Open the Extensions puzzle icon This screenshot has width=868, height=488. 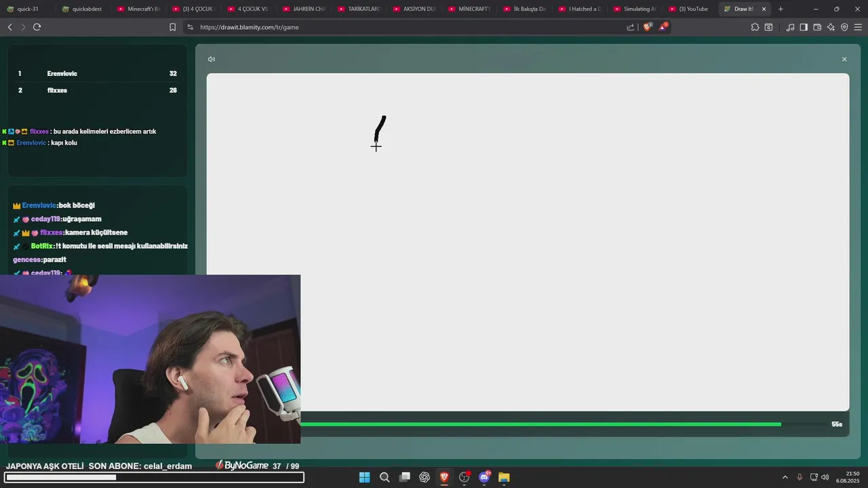[755, 27]
